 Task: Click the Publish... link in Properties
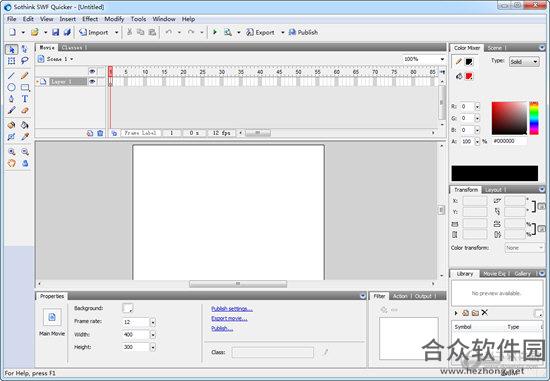coord(222,328)
